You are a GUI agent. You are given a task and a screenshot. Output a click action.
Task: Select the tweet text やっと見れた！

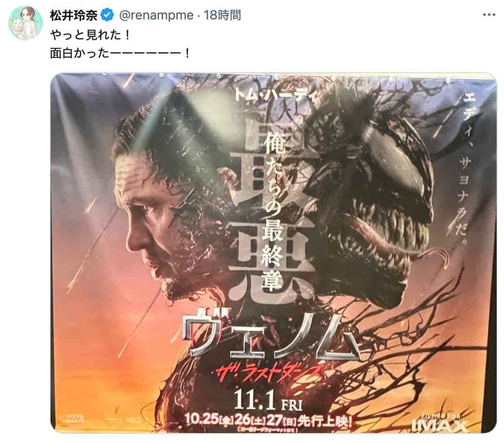point(90,35)
